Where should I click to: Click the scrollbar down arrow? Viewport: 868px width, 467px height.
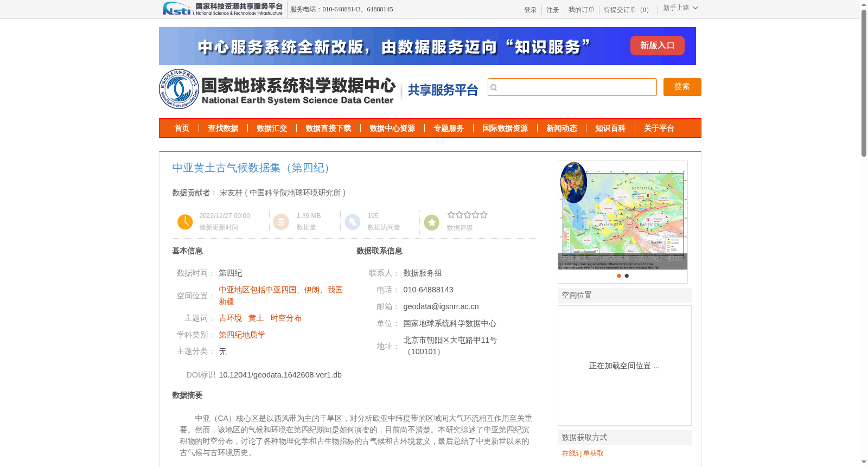[864, 463]
